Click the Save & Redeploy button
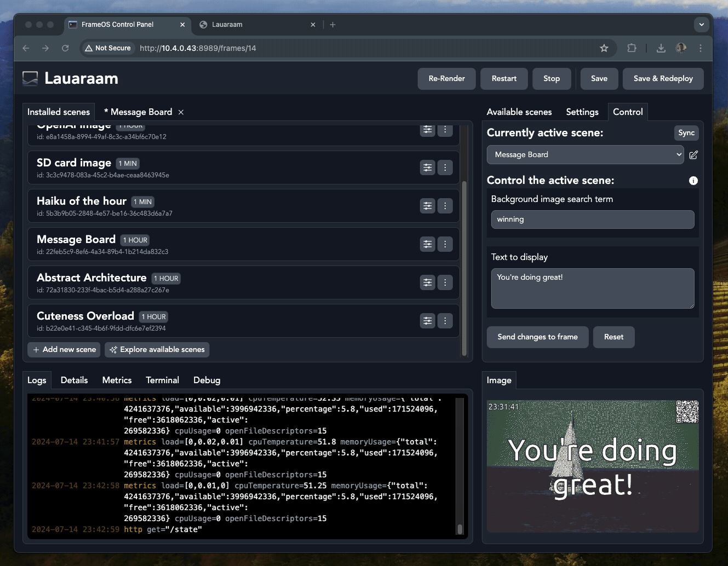This screenshot has height=566, width=728. 663,79
